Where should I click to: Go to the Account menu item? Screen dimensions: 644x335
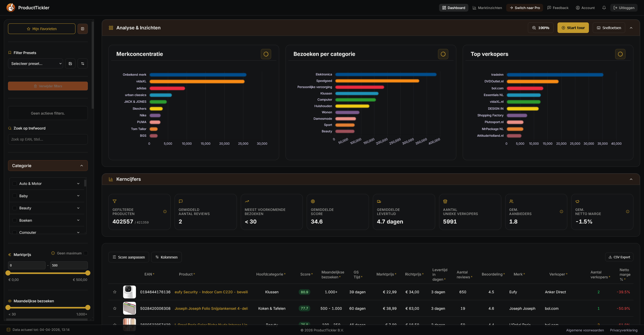[x=585, y=8]
